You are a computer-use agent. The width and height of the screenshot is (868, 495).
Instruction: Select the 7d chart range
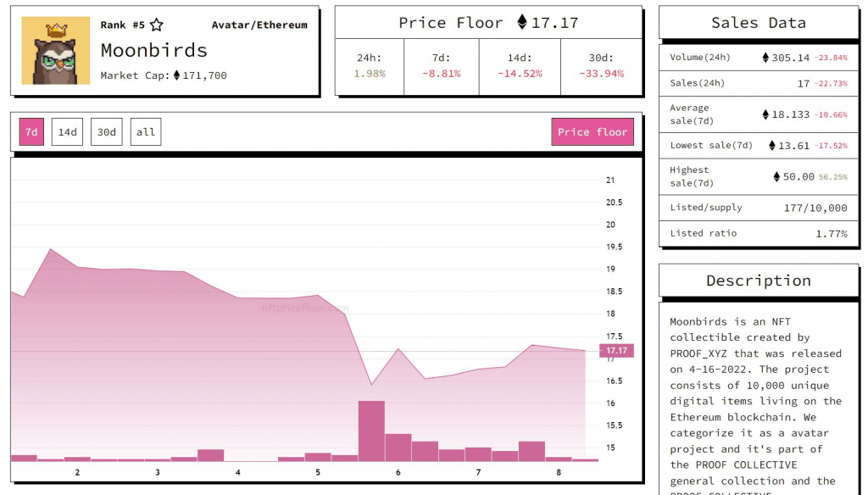(31, 132)
